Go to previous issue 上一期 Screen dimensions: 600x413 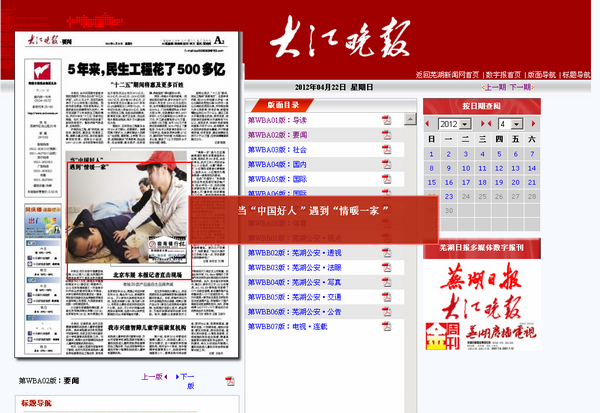click(x=495, y=87)
